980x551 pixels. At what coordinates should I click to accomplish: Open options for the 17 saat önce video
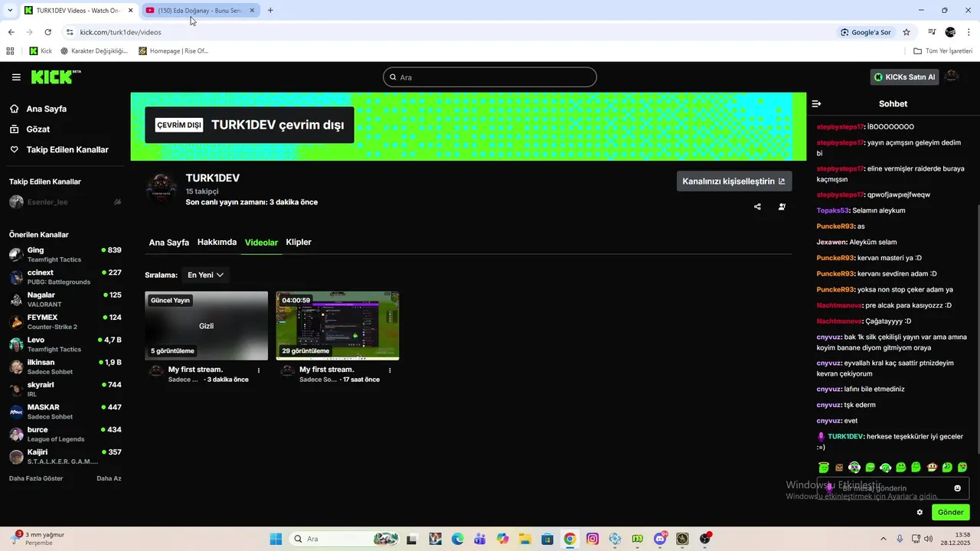[x=390, y=370]
